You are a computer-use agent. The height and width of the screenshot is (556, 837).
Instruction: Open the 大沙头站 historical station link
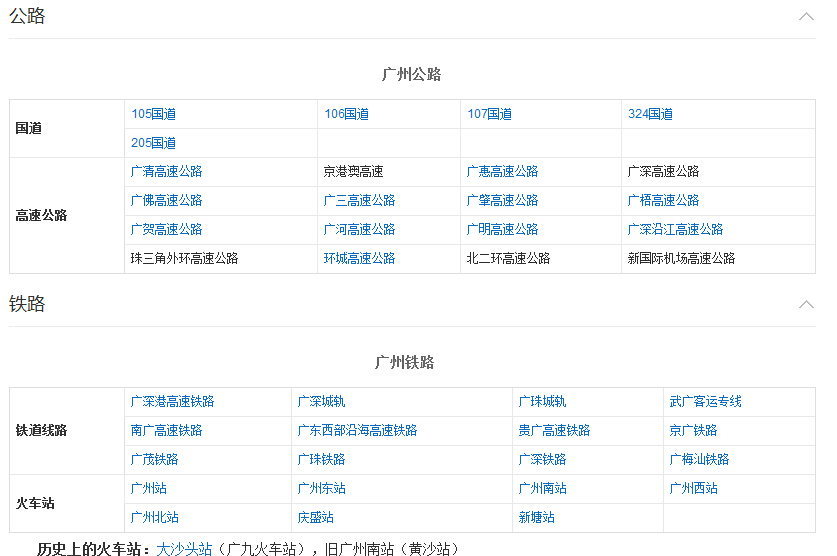click(x=184, y=549)
